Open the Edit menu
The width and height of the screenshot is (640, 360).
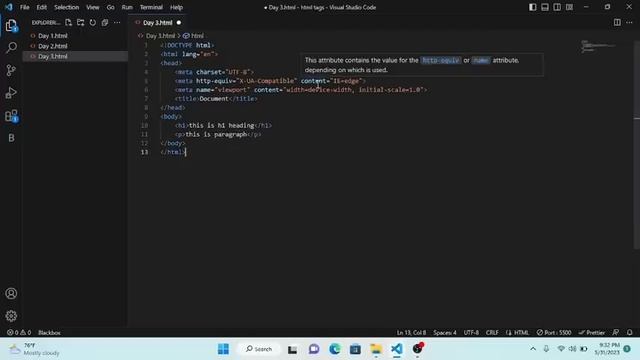coord(41,7)
